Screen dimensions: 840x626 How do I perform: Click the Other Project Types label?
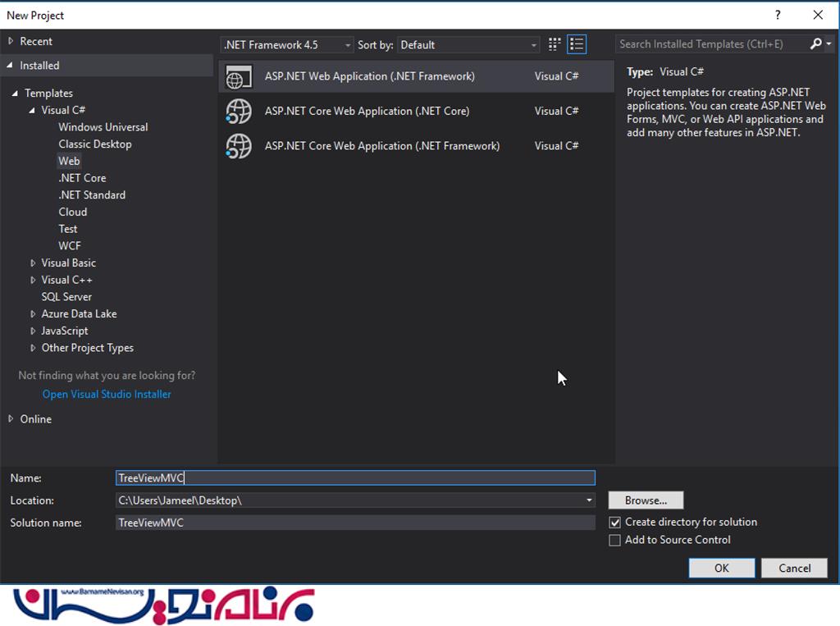[x=87, y=349]
